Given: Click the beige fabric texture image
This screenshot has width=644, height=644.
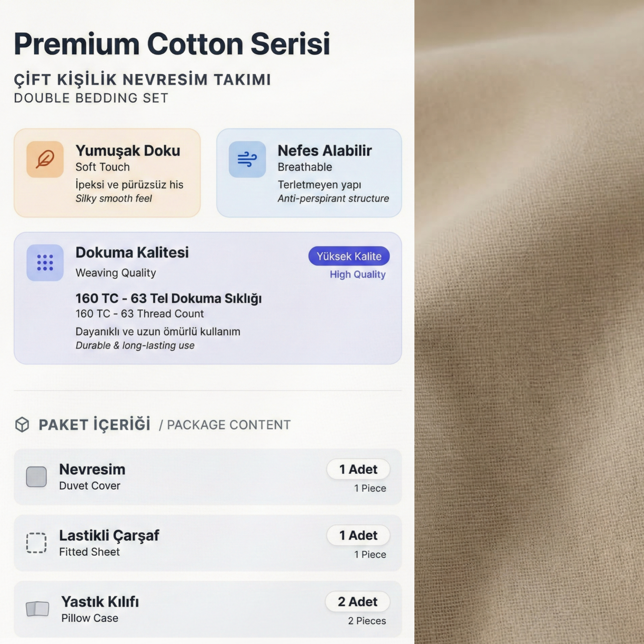Looking at the screenshot, I should coord(529,322).
